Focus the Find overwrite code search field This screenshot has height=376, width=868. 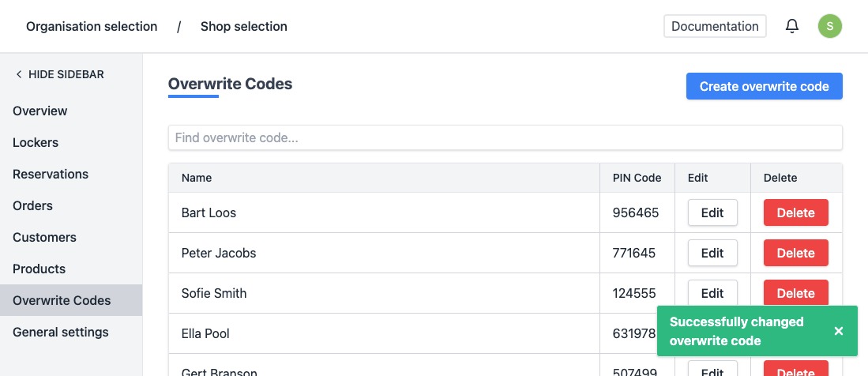[505, 137]
